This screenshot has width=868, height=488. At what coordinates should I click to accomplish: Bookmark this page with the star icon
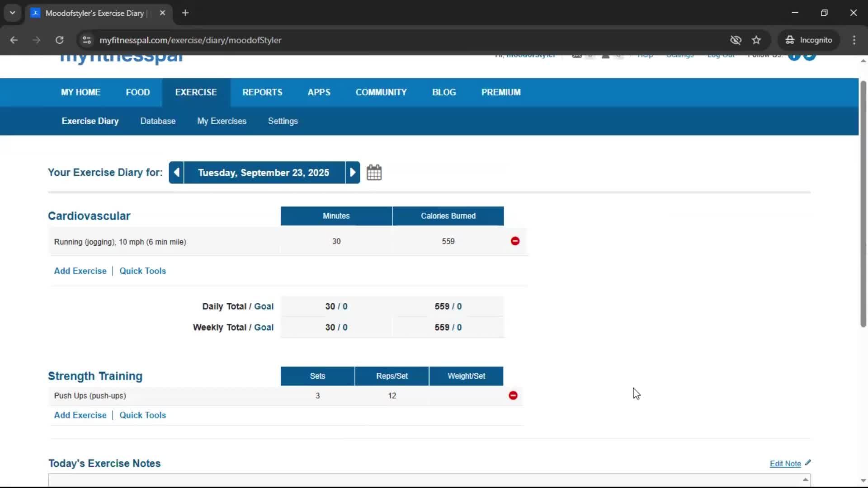pos(756,40)
